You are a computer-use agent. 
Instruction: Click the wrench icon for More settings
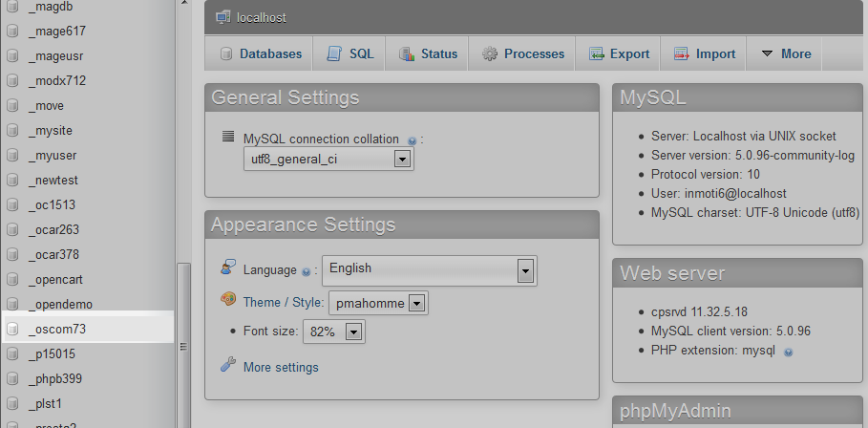point(228,365)
